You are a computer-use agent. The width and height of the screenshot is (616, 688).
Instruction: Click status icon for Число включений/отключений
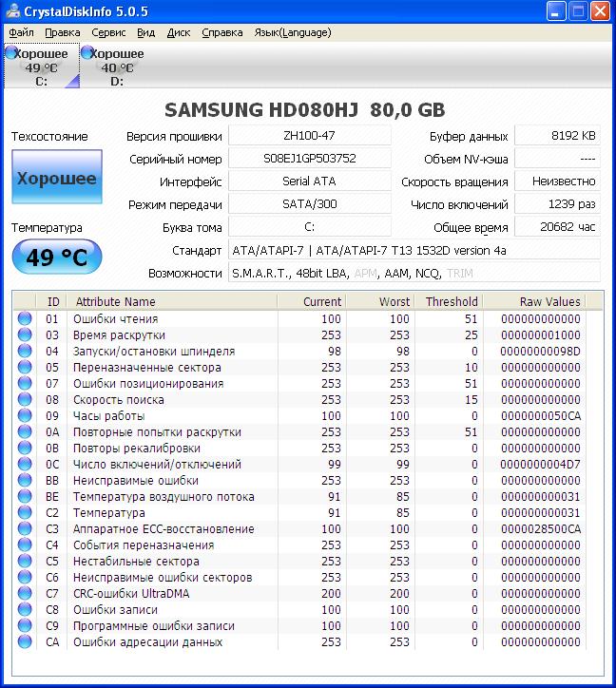[x=25, y=465]
